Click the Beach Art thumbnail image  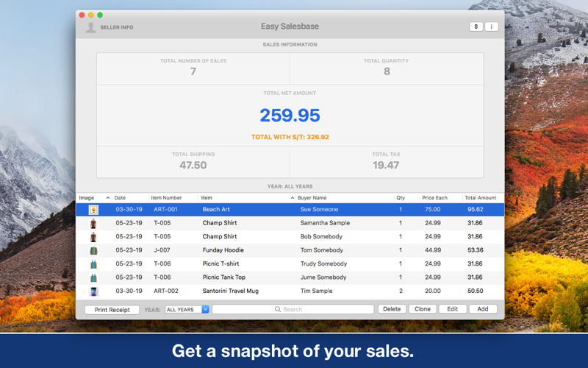(x=93, y=210)
